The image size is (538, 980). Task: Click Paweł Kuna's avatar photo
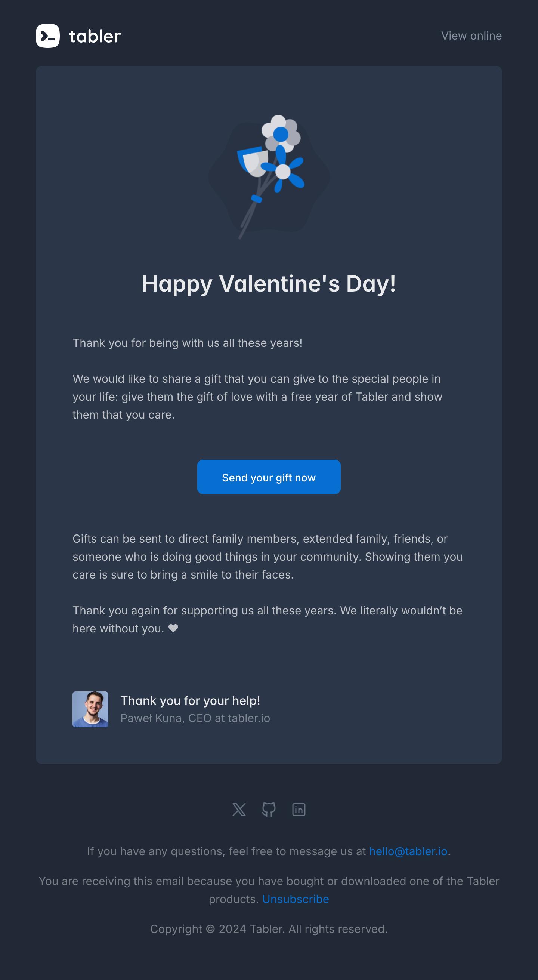[90, 709]
